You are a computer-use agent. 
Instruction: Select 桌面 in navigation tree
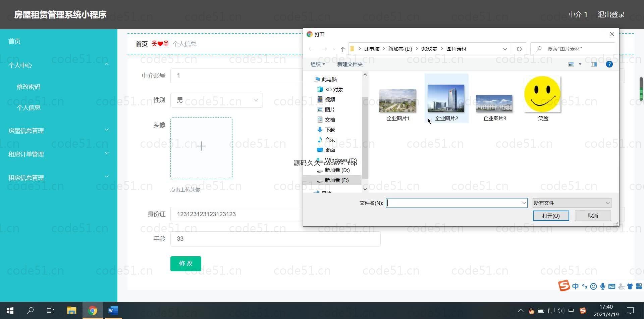326,150
